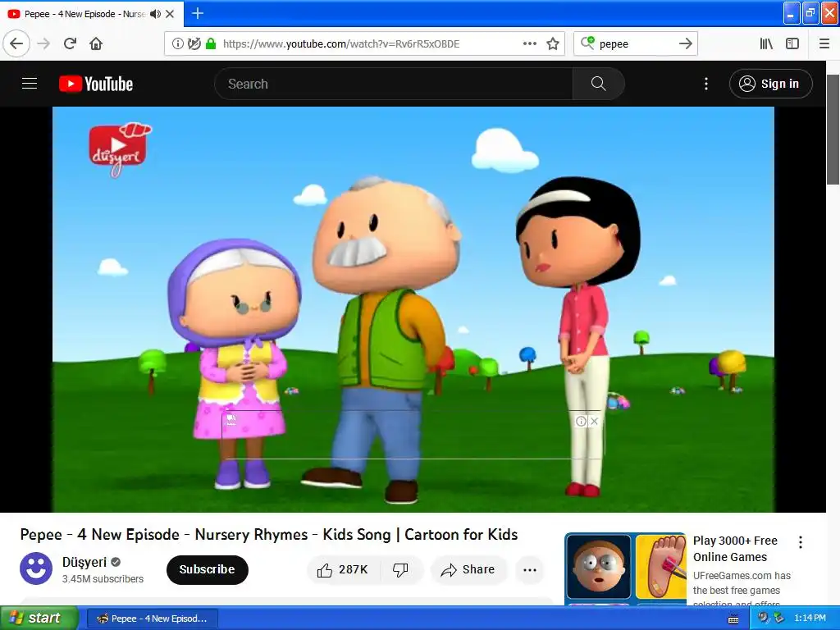Click the keyboard tray icon
Screen dimensions: 840x630
coord(733,619)
